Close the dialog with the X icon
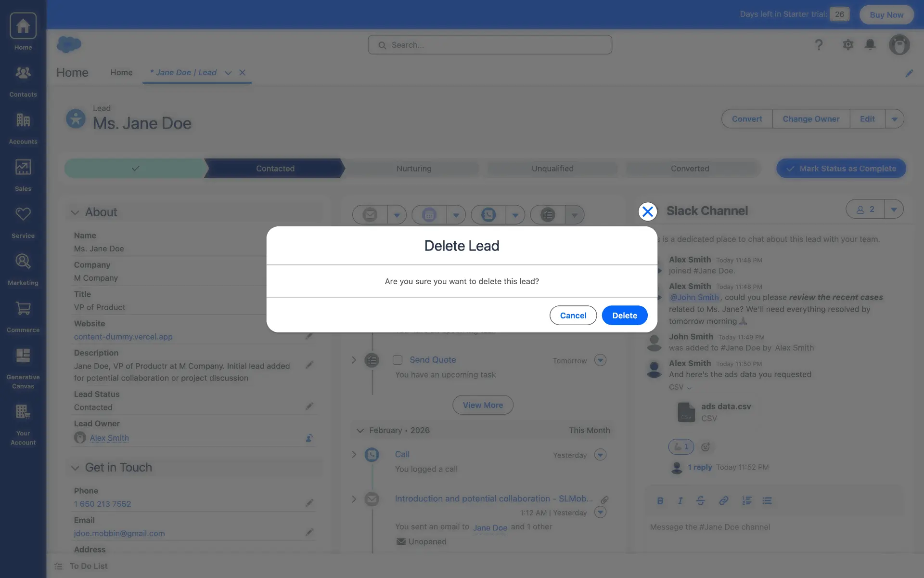This screenshot has height=578, width=924. point(647,211)
